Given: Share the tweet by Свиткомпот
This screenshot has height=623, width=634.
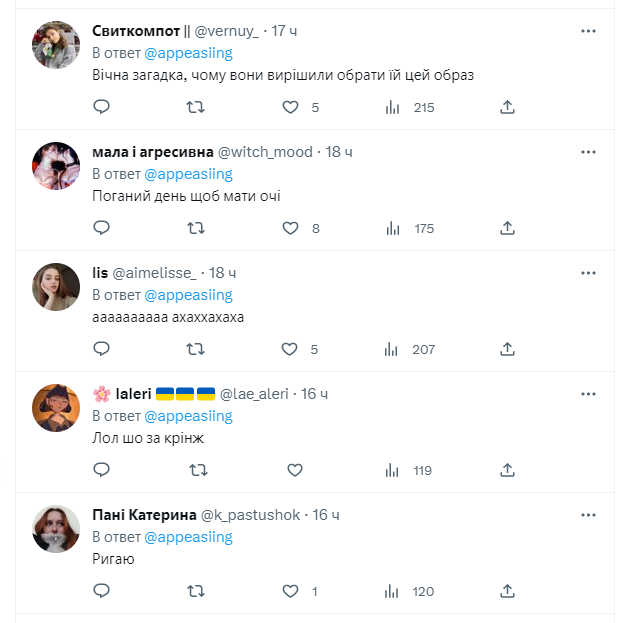Looking at the screenshot, I should [507, 107].
